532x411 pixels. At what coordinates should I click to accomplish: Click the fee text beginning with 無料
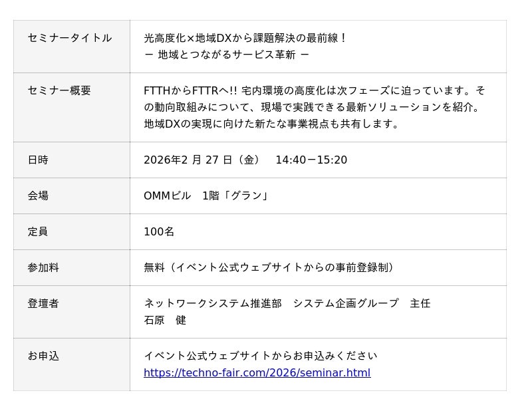[270, 267]
